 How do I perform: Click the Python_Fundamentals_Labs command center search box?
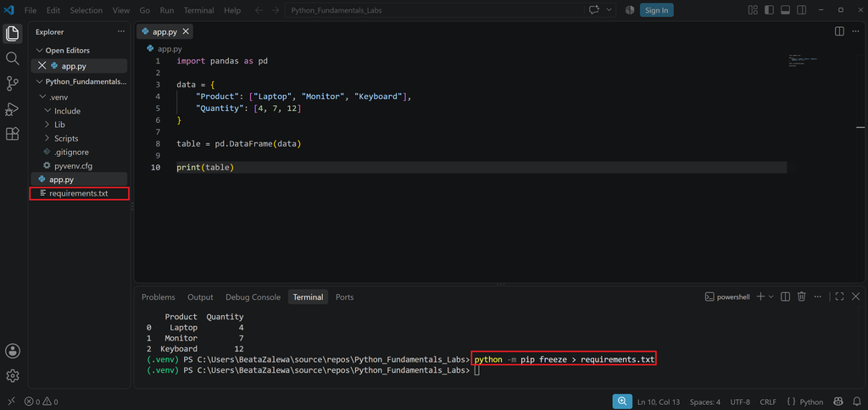[435, 10]
